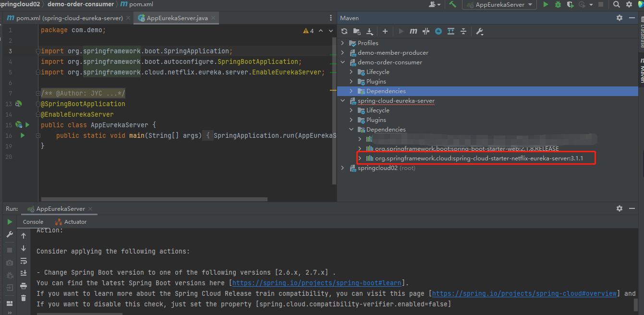Open the spring-cloud#overview link in console
Viewport: 644px width, 315px height.
tap(524, 293)
